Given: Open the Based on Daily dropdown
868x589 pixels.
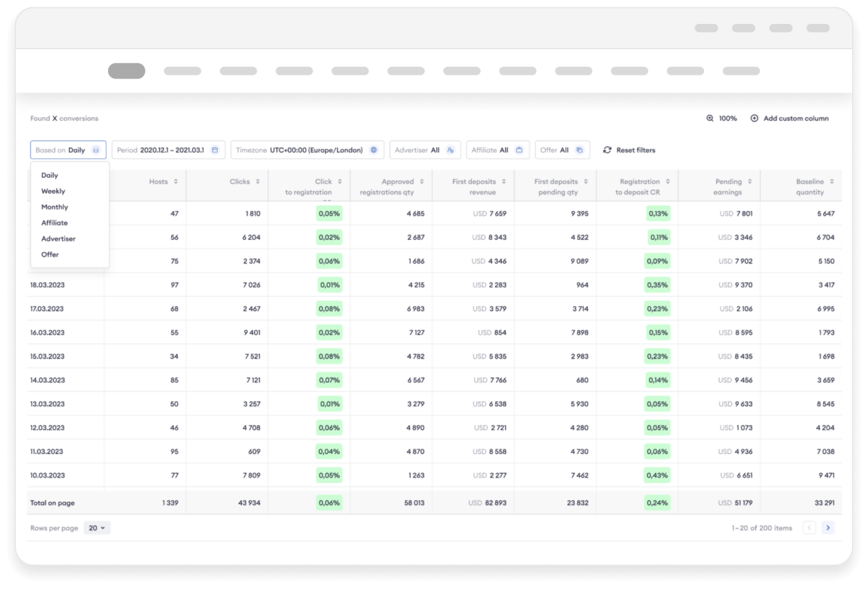Looking at the screenshot, I should pyautogui.click(x=68, y=150).
